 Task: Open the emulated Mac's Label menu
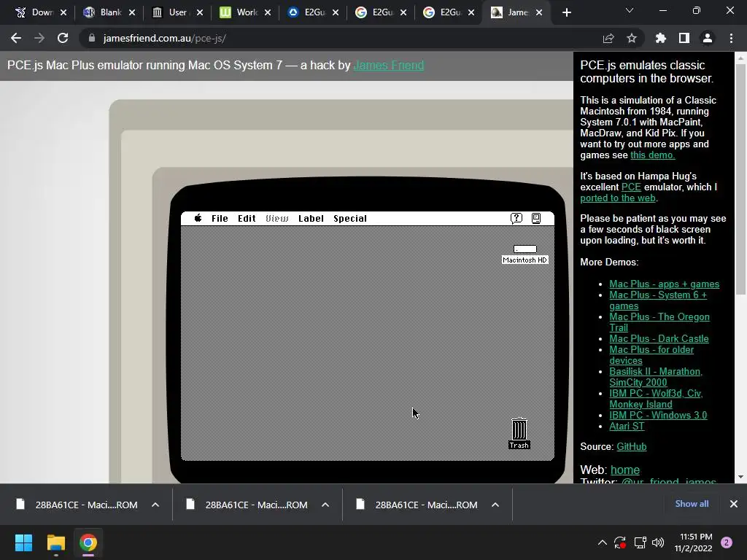click(311, 218)
